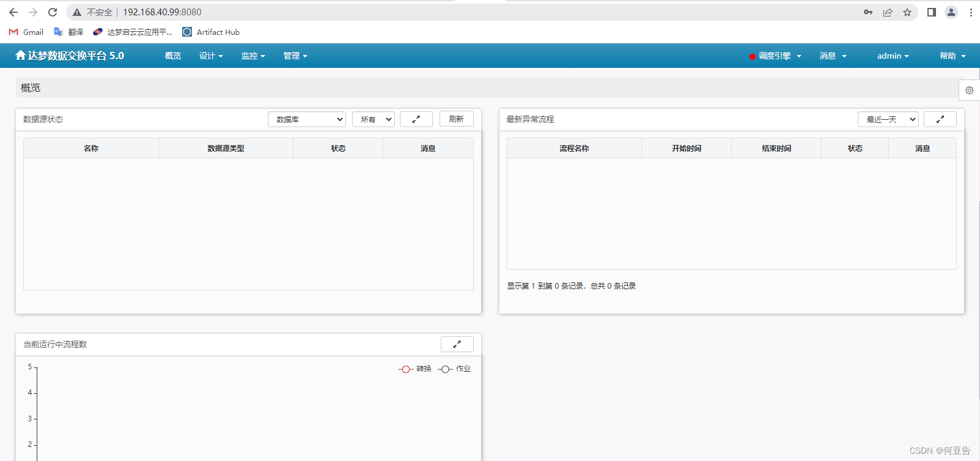
Task: Click the 结束时间 column header
Action: pyautogui.click(x=776, y=148)
